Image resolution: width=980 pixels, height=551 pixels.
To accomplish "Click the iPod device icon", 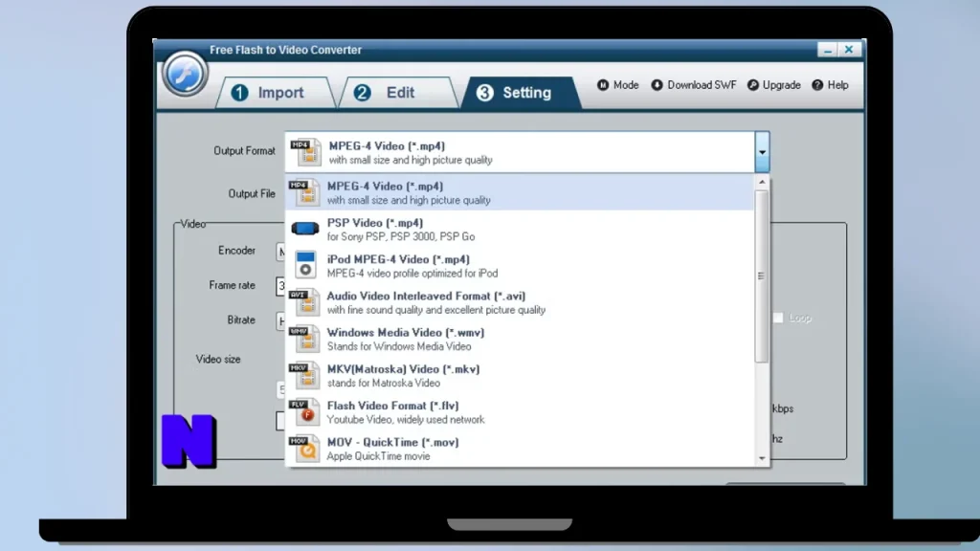I will [x=305, y=265].
